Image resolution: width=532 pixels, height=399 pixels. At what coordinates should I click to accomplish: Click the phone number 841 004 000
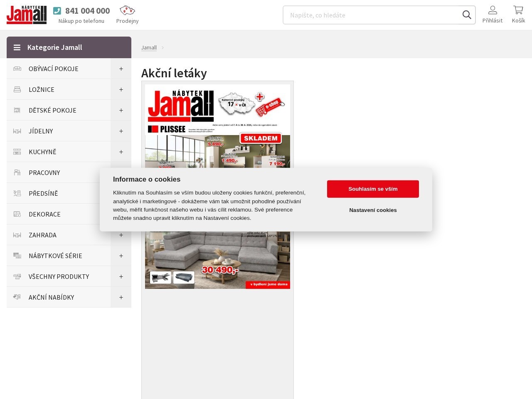point(88,11)
